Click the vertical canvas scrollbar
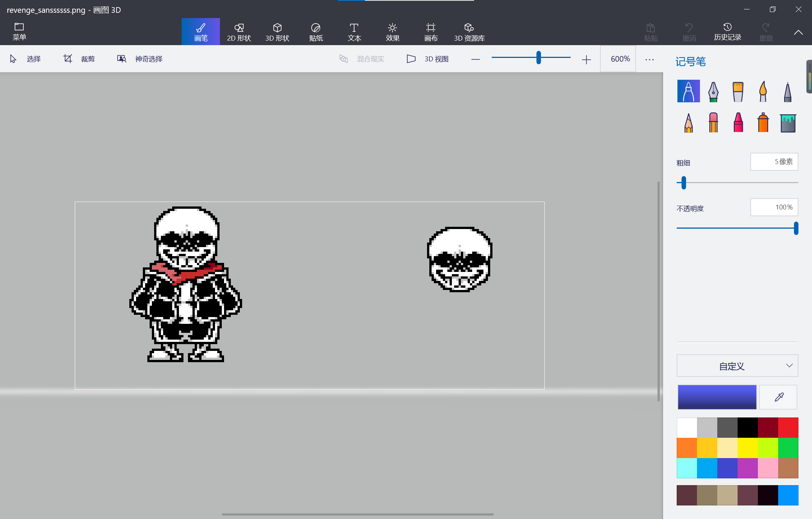The width and height of the screenshot is (812, 519). [x=659, y=291]
